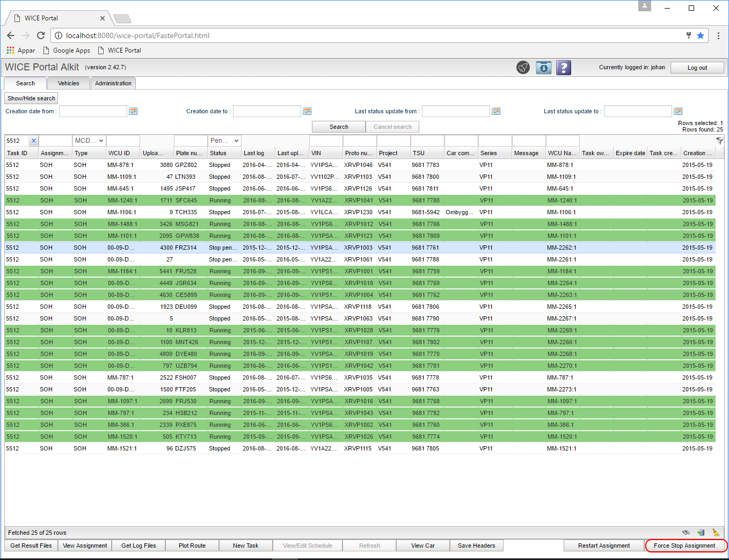Click Get Result Files button
Screen dimensions: 729x560
coord(31,546)
